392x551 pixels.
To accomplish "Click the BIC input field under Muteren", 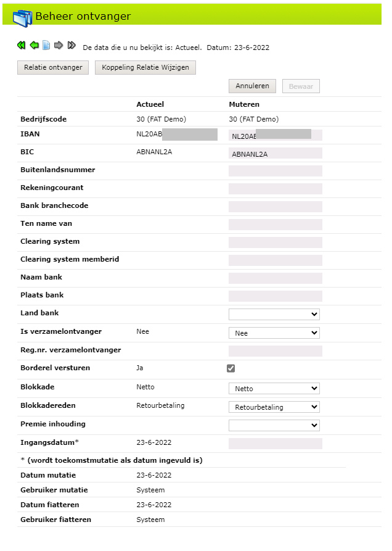I will point(276,154).
